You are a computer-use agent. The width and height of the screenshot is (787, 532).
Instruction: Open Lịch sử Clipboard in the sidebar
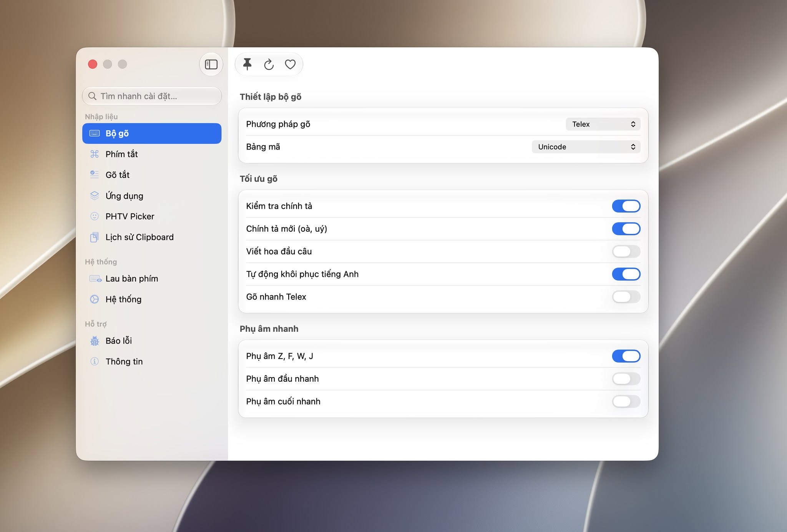pos(152,237)
